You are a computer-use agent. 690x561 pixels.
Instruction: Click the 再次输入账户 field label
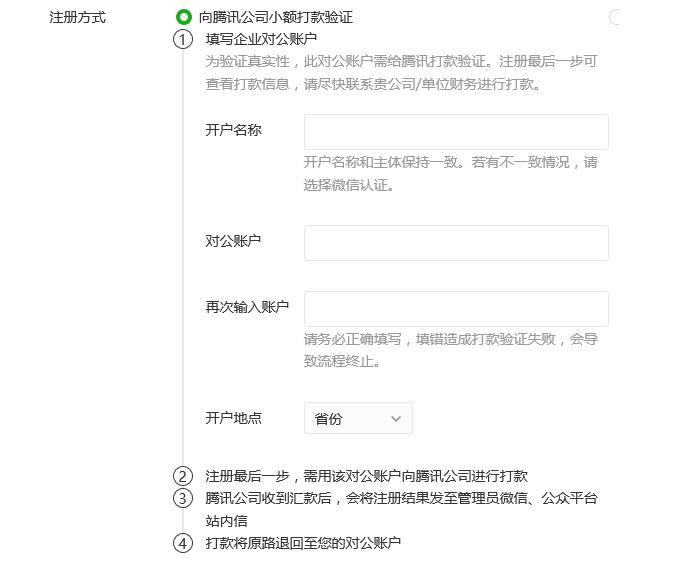click(247, 307)
